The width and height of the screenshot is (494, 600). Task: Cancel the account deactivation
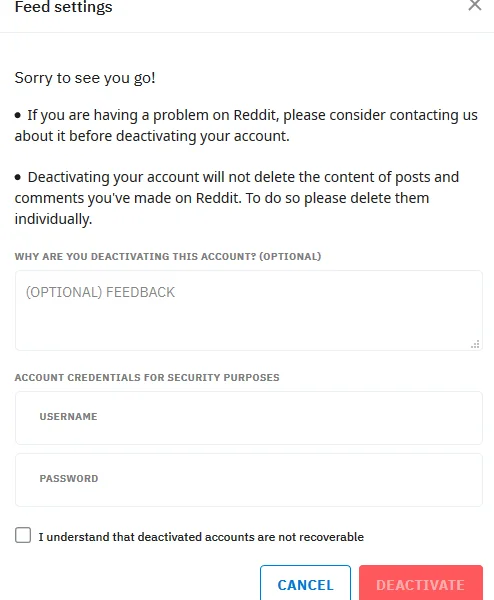pos(305,583)
